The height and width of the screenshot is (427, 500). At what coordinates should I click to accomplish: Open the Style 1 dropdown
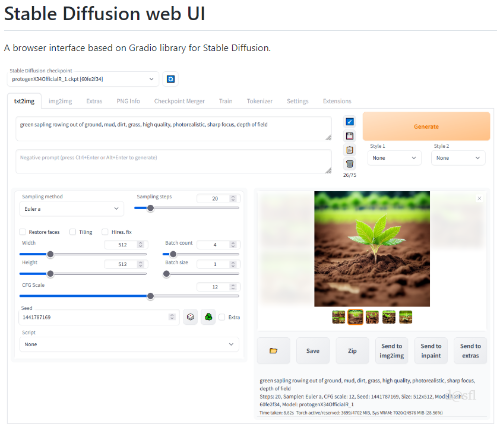[394, 158]
